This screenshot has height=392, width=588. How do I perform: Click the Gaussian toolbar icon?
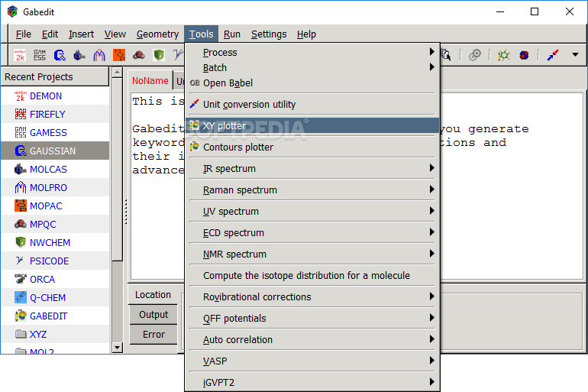[x=60, y=55]
